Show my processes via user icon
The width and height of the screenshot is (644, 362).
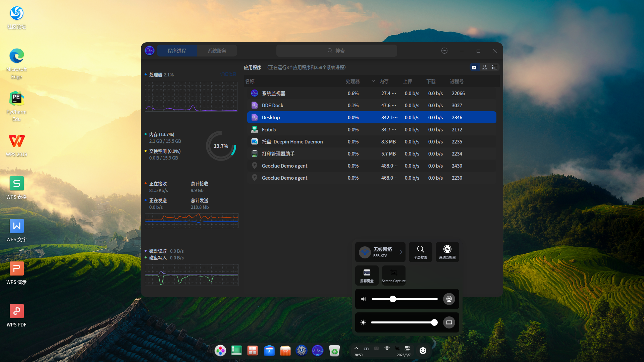485,67
